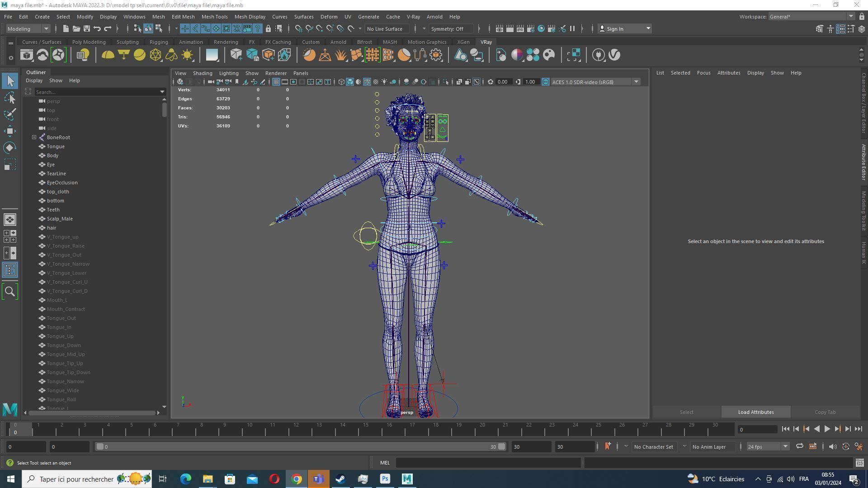Select the top_cloth node in Outliner
The image size is (868, 488).
click(58, 192)
